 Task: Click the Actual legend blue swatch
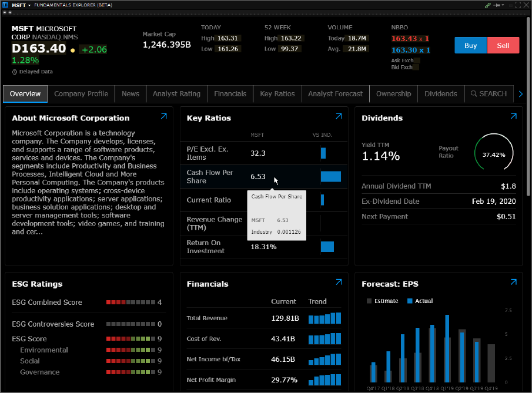410,301
